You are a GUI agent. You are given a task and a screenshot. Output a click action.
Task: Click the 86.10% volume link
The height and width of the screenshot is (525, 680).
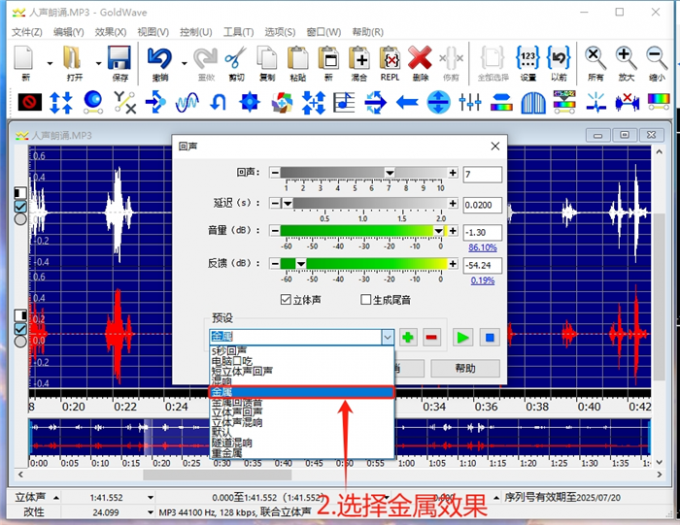[x=482, y=248]
